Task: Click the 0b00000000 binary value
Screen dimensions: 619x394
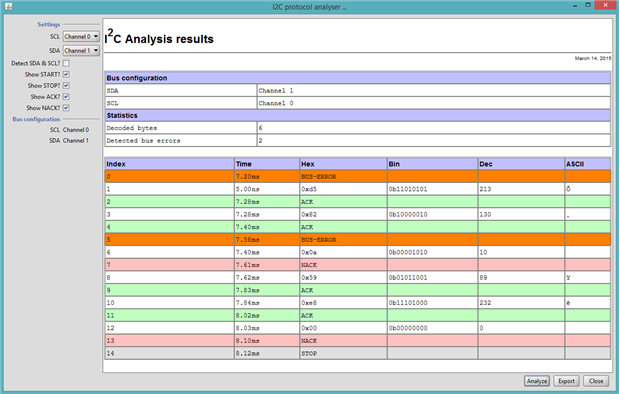Action: [408, 328]
